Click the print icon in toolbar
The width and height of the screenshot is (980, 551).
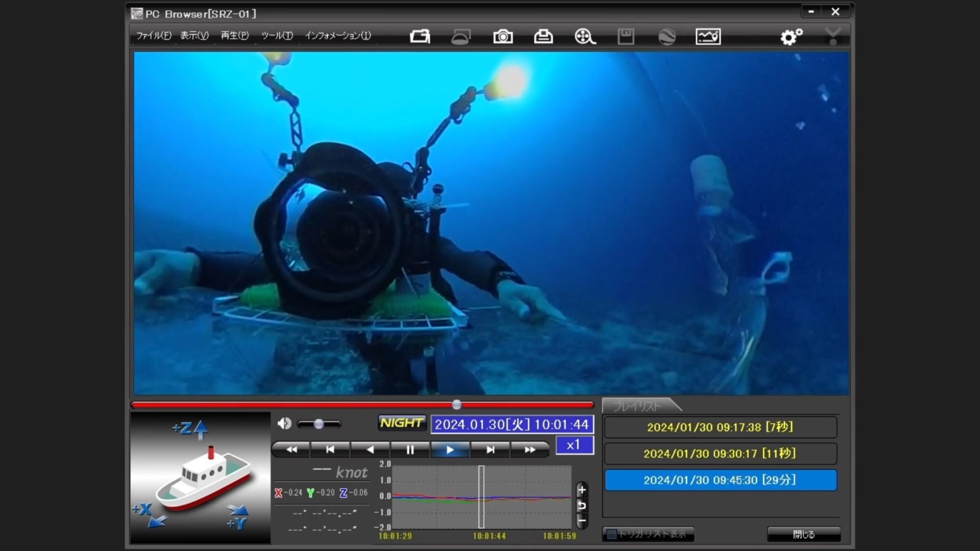[x=543, y=36]
